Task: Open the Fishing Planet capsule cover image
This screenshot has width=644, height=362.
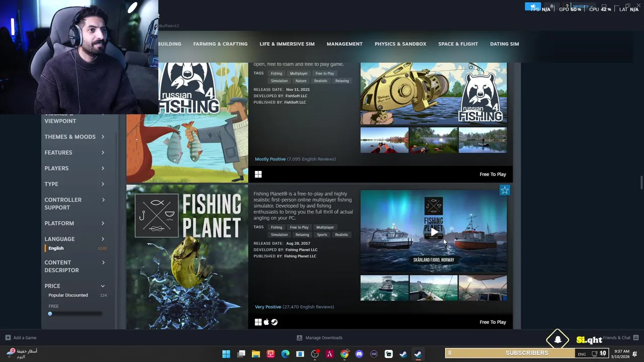Action: pyautogui.click(x=187, y=257)
